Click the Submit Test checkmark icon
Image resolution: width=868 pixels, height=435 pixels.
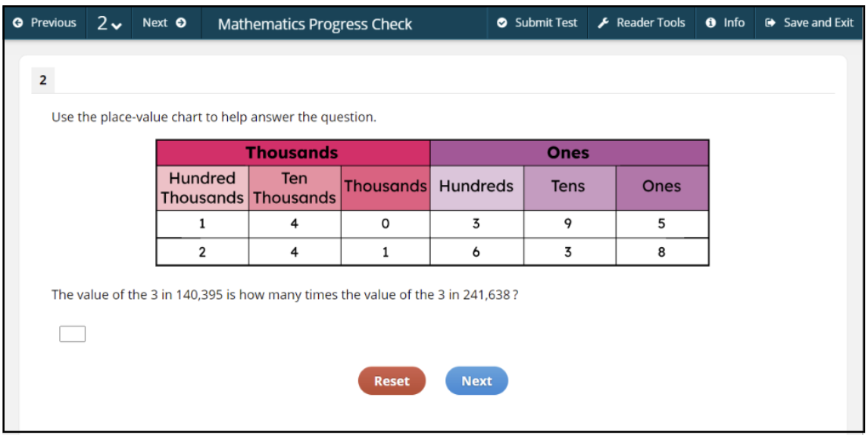click(502, 23)
